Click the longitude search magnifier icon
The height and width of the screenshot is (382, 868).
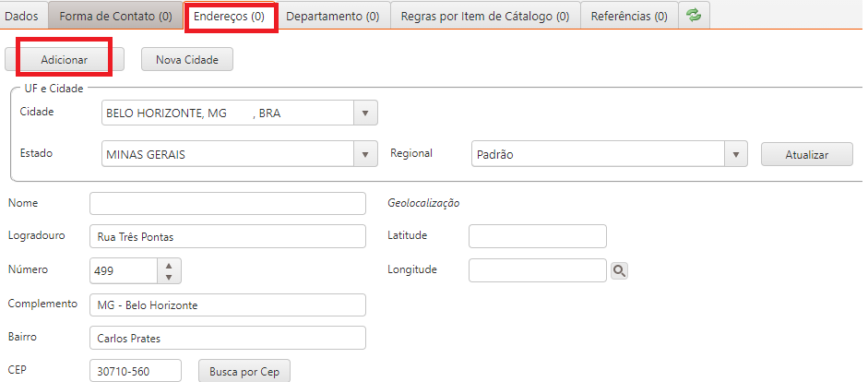[x=620, y=270]
